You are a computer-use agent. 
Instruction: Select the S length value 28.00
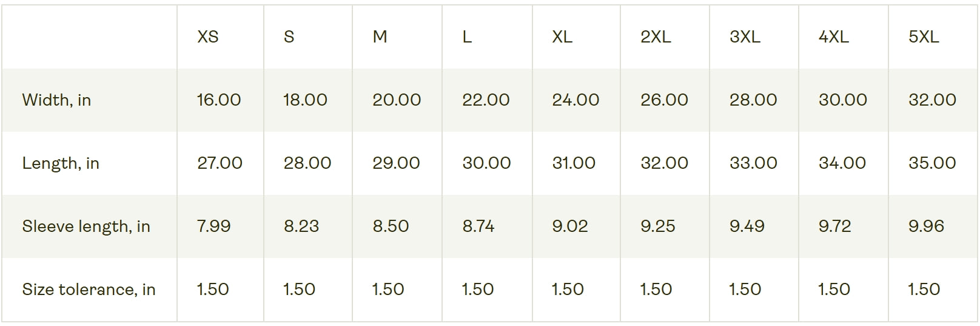click(x=307, y=163)
